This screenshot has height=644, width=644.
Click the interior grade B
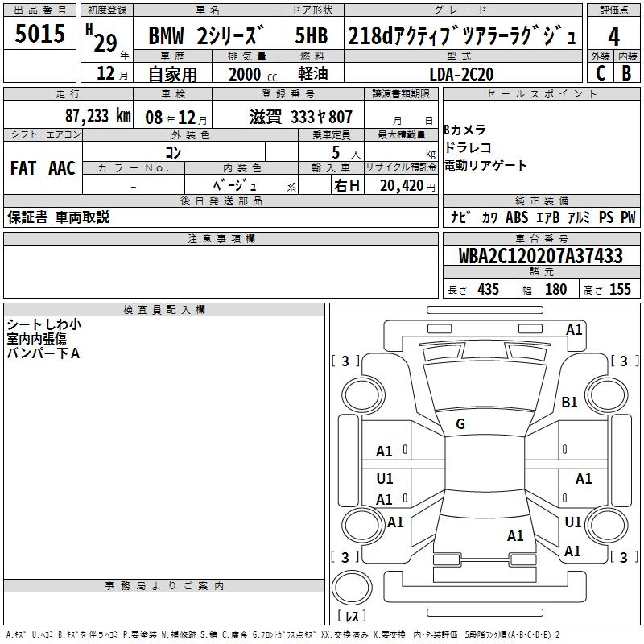(627, 73)
